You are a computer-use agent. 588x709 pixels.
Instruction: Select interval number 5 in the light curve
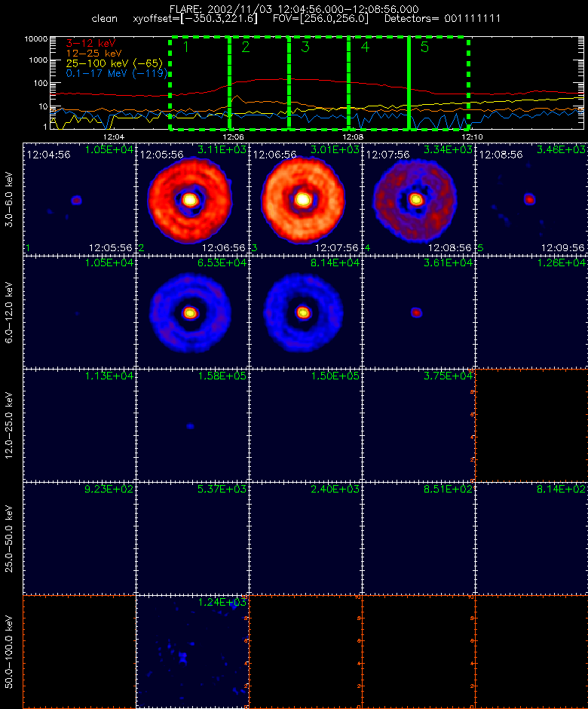tap(424, 47)
